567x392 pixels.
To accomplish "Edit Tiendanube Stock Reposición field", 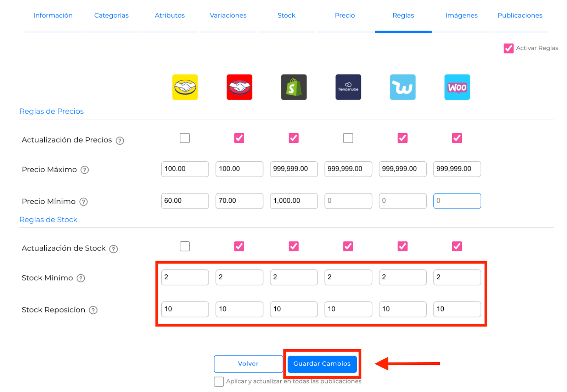I will pos(348,309).
